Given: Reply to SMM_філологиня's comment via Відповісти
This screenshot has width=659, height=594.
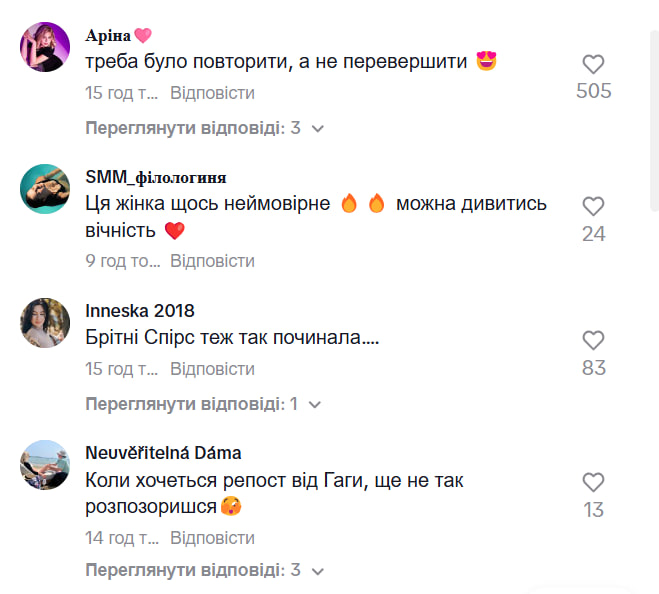Looking at the screenshot, I should click(212, 261).
